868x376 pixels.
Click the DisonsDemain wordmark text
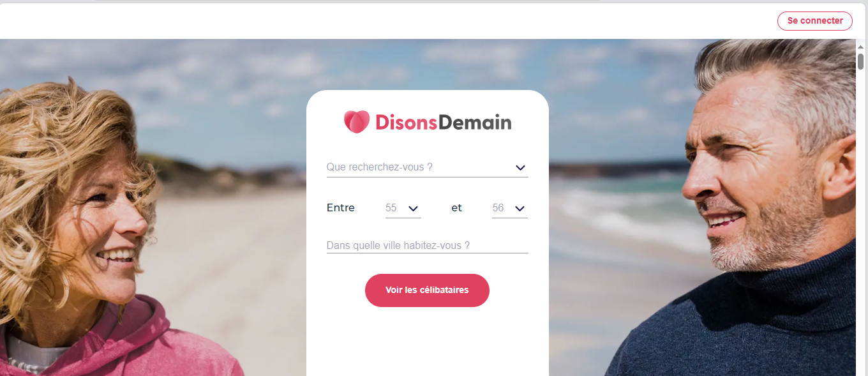click(x=443, y=122)
